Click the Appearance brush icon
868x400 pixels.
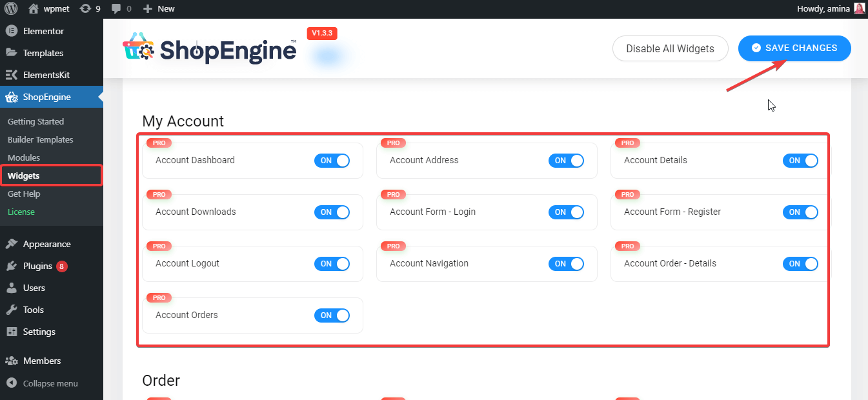coord(12,244)
